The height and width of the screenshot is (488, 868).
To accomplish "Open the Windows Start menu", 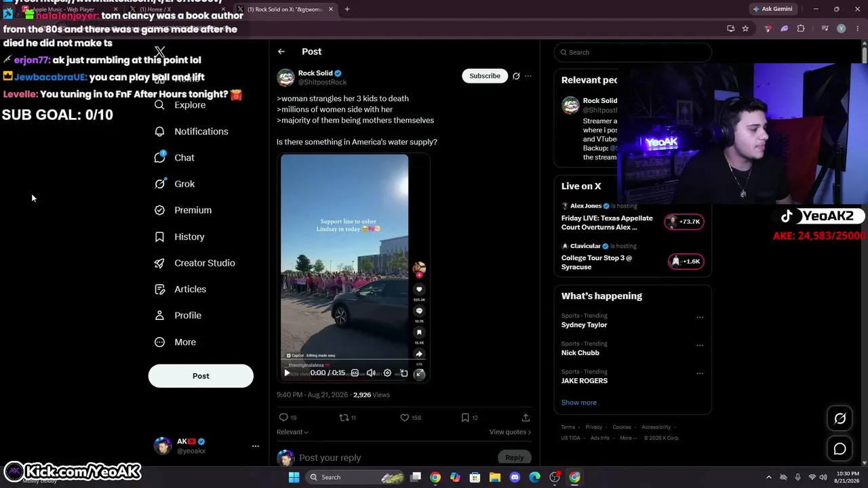I will 294,477.
